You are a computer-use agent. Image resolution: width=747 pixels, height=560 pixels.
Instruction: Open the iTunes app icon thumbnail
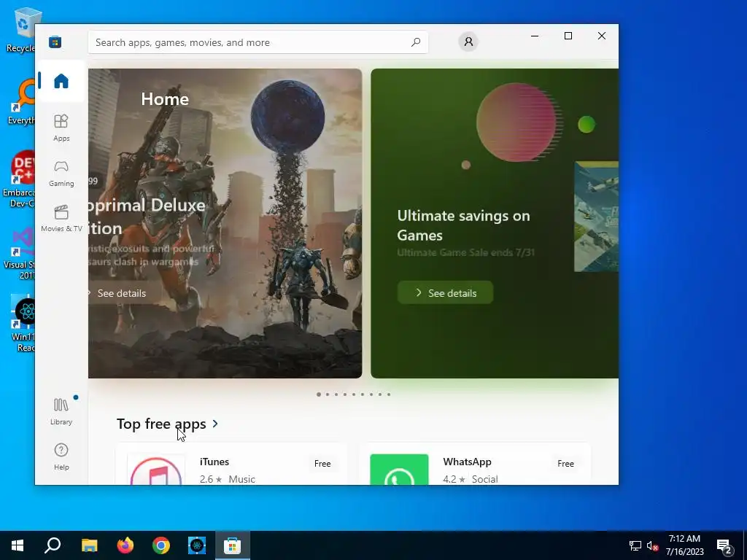pos(156,470)
